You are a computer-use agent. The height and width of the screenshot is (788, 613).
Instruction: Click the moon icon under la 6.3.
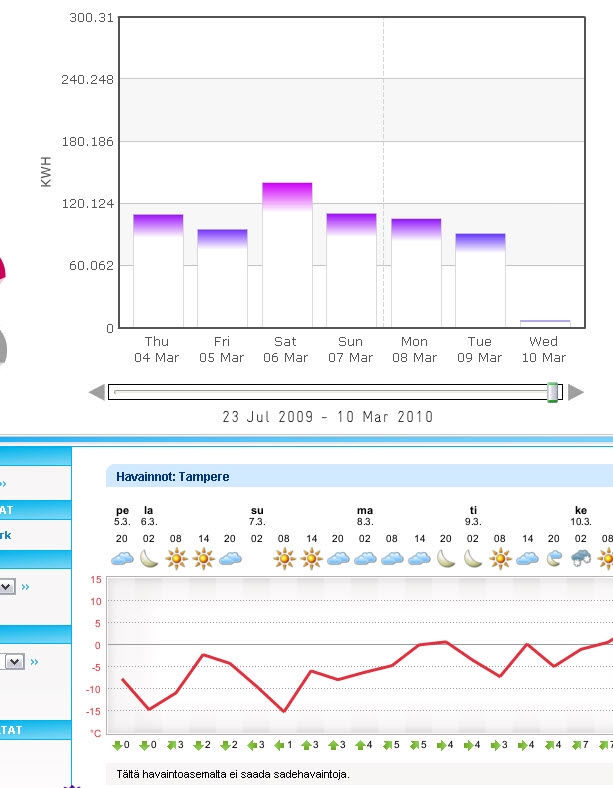pyautogui.click(x=149, y=558)
